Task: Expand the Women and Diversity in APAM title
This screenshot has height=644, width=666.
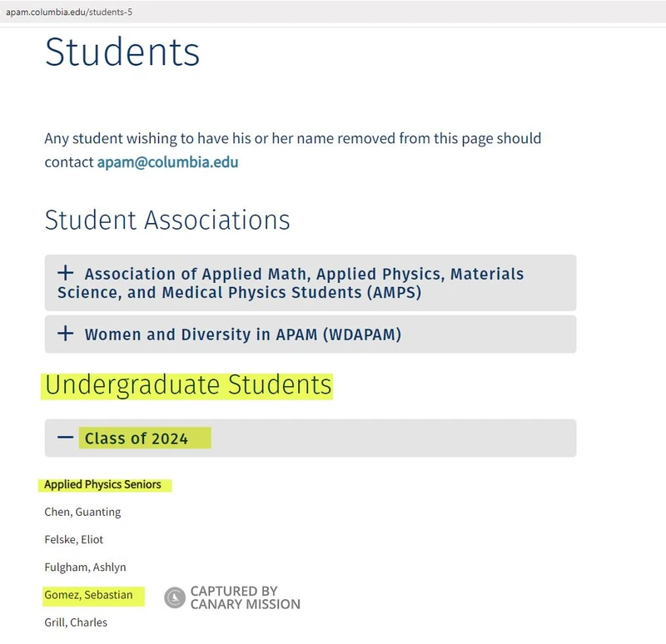Action: 243,334
